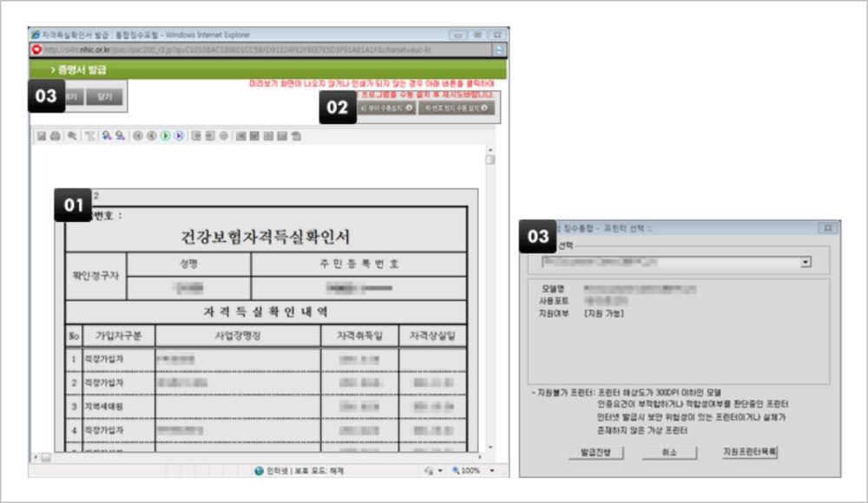Open the zoom level dropdown arrow in status bar
This screenshot has width=868, height=503.
click(x=492, y=471)
